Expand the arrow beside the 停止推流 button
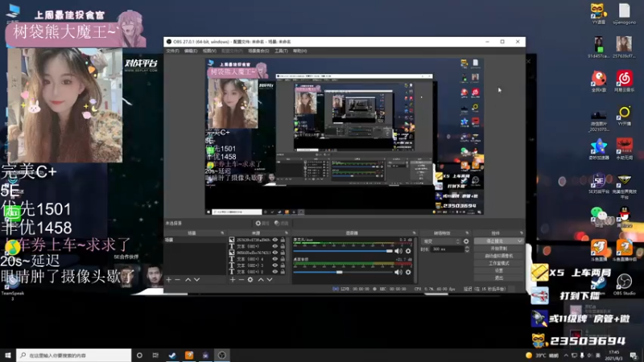The image size is (644, 362). coord(520,241)
